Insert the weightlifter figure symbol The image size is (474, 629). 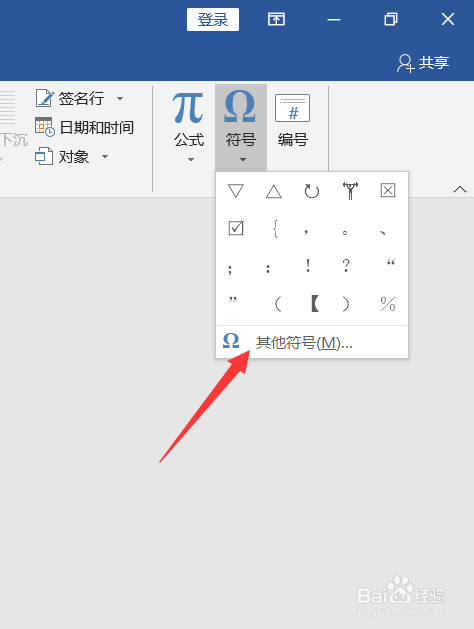(350, 191)
